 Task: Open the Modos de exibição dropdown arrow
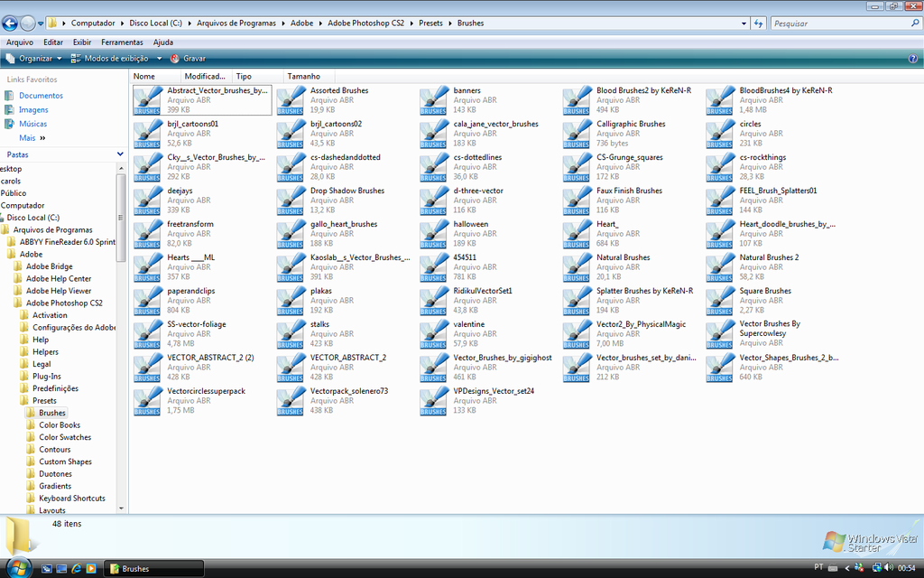click(159, 59)
